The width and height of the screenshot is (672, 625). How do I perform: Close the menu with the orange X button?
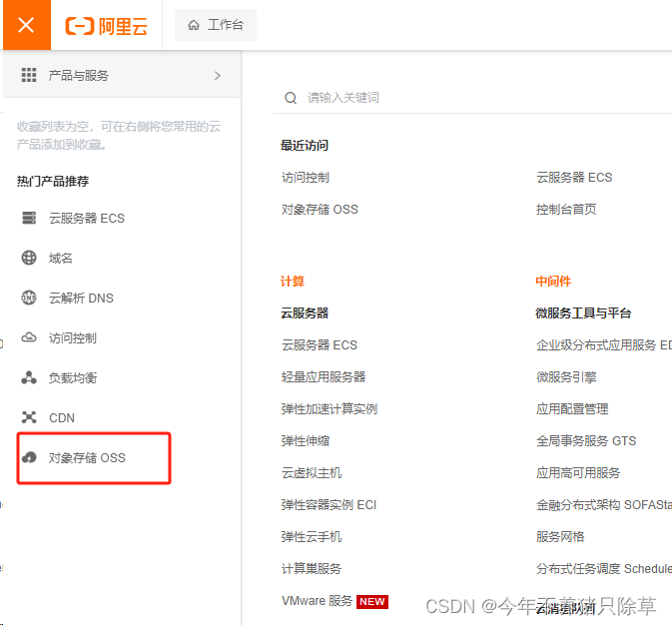[27, 25]
